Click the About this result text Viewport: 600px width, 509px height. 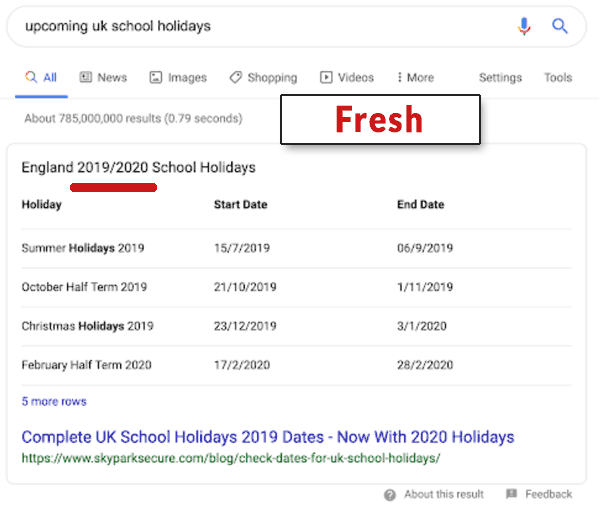444,494
